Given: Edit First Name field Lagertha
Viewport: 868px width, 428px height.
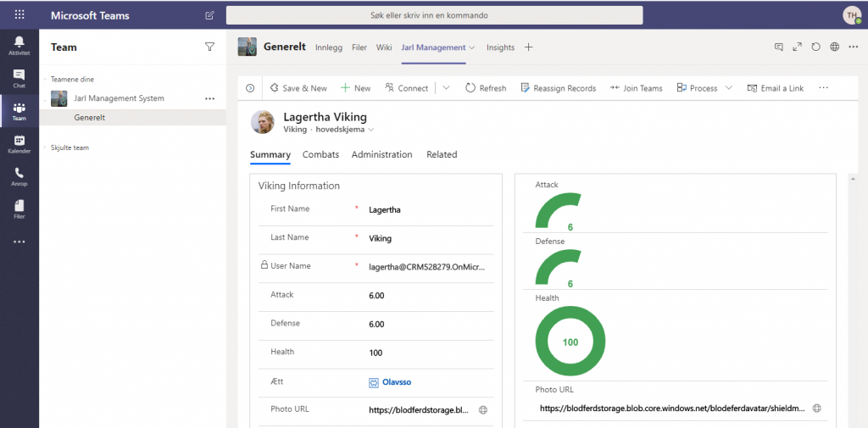Looking at the screenshot, I should coord(429,210).
